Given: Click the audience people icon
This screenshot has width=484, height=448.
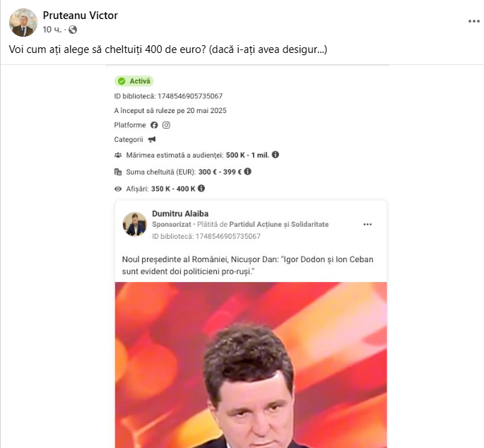Looking at the screenshot, I should point(118,155).
